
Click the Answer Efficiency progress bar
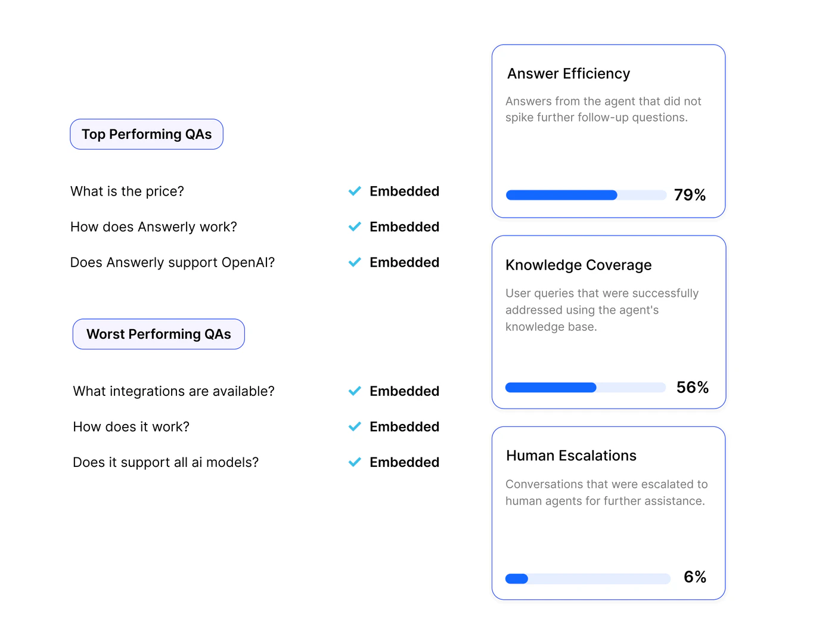point(586,195)
